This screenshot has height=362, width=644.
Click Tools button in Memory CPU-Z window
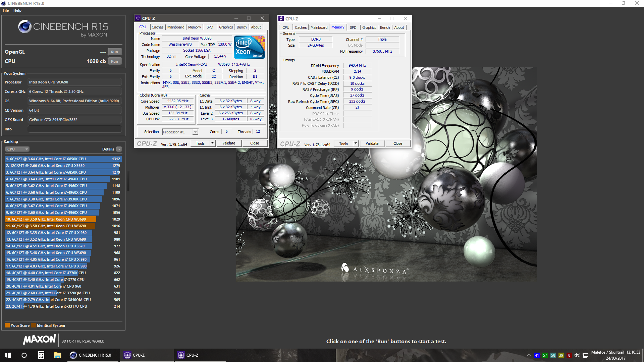pos(343,144)
